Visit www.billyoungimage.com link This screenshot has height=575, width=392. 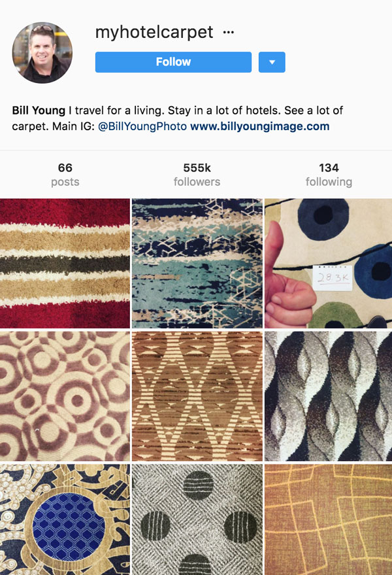click(x=260, y=126)
